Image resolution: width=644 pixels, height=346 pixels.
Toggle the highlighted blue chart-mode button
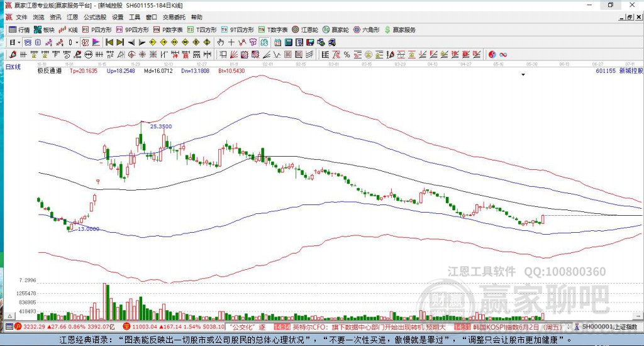tap(28, 42)
